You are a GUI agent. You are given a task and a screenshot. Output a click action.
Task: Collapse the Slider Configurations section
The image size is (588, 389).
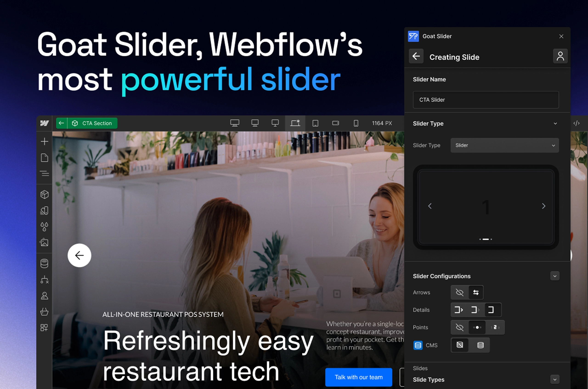tap(555, 276)
